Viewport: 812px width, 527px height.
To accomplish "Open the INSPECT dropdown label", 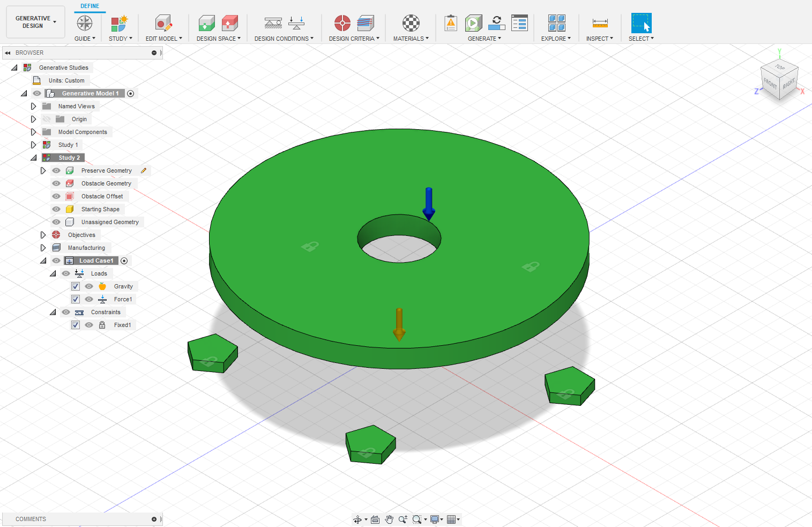I will tap(600, 39).
